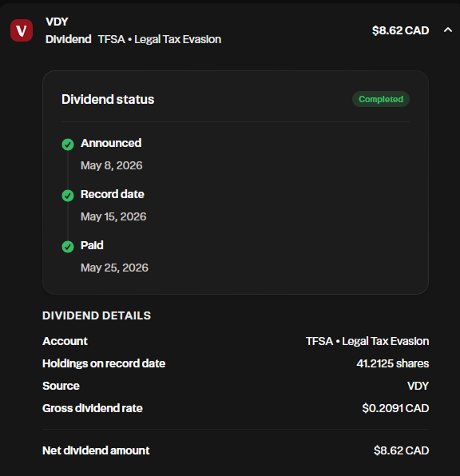This screenshot has height=476, width=460.
Task: Select the VDY ticker title
Action: 57,22
